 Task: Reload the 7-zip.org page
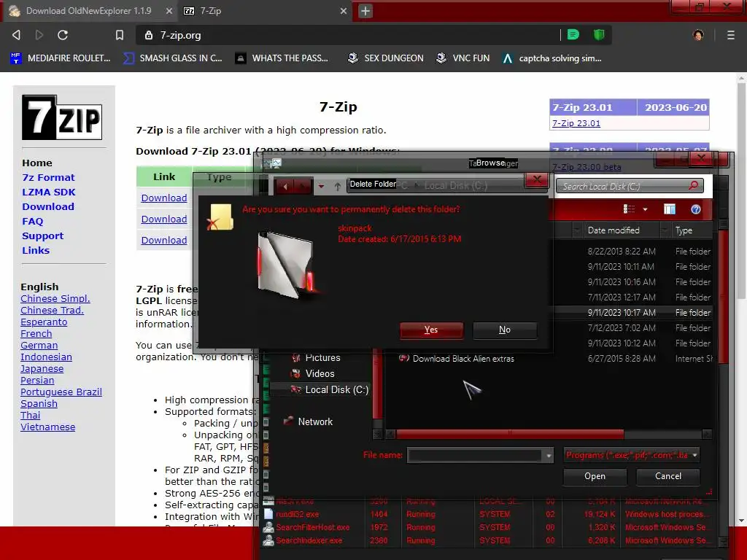(63, 35)
